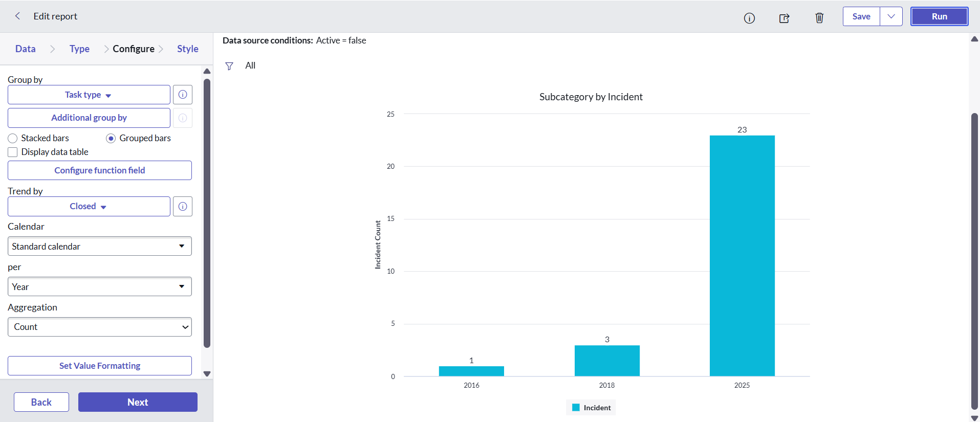980x422 pixels.
Task: Click the Set Value Formatting button
Action: pos(100,366)
